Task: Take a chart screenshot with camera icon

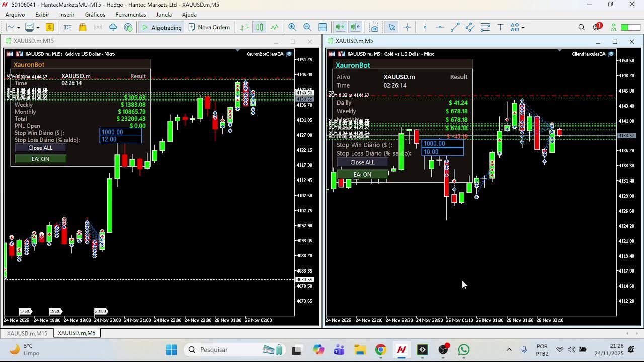Action: point(374,27)
